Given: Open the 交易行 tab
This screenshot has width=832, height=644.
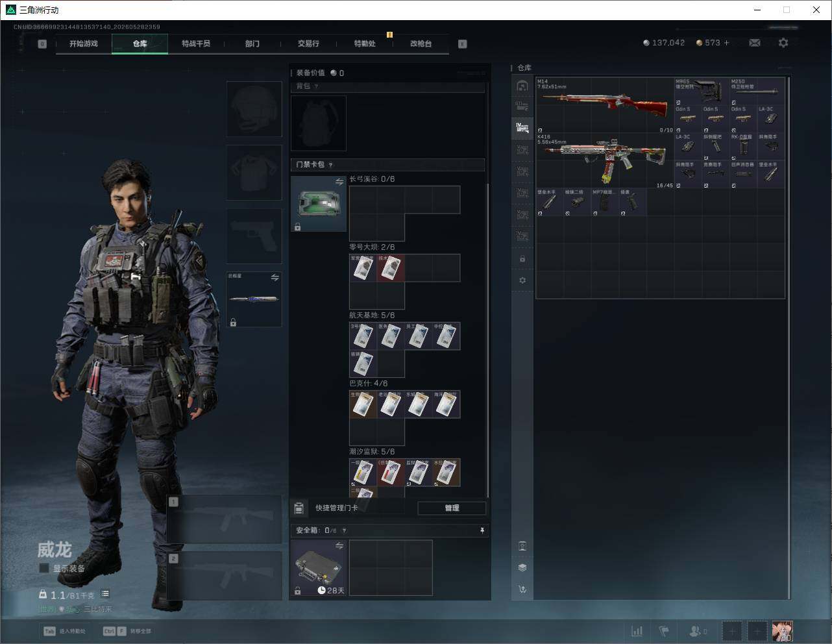Looking at the screenshot, I should coord(308,43).
